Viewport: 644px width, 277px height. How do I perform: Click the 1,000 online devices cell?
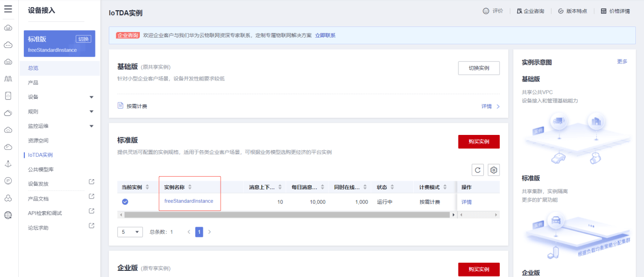pyautogui.click(x=361, y=202)
